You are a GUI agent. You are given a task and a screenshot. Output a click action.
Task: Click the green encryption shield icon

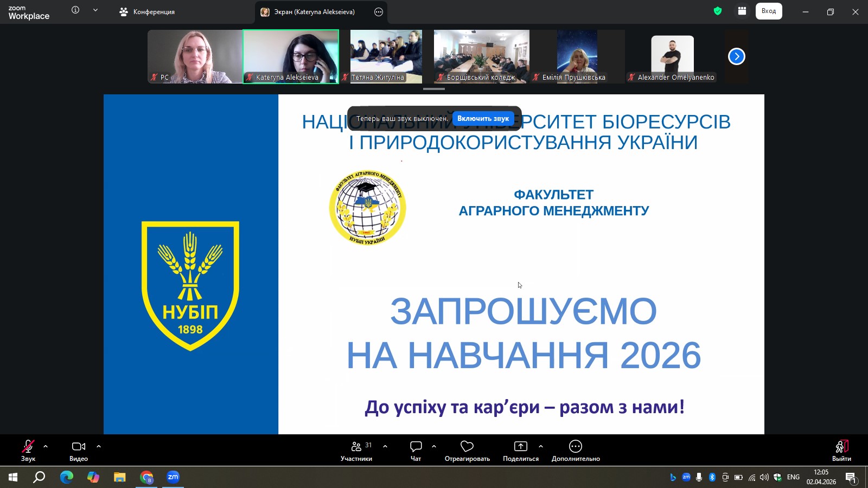coord(718,11)
